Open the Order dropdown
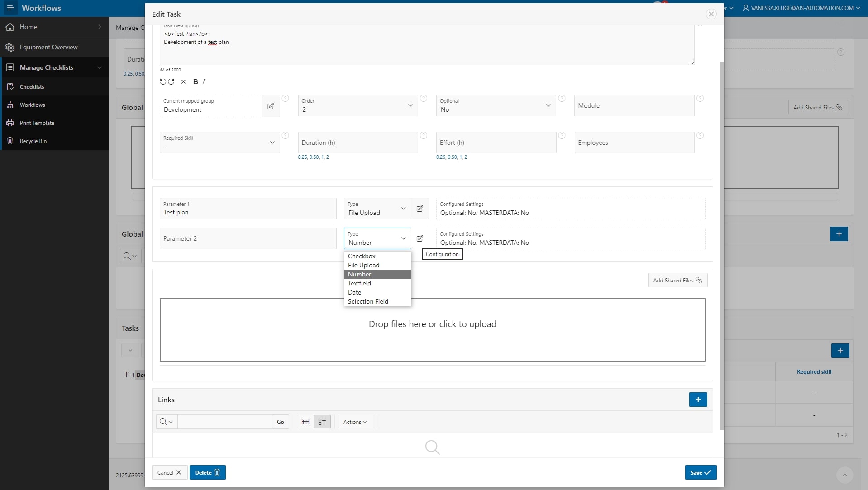Viewport: 868px width, 490px height. [358, 106]
